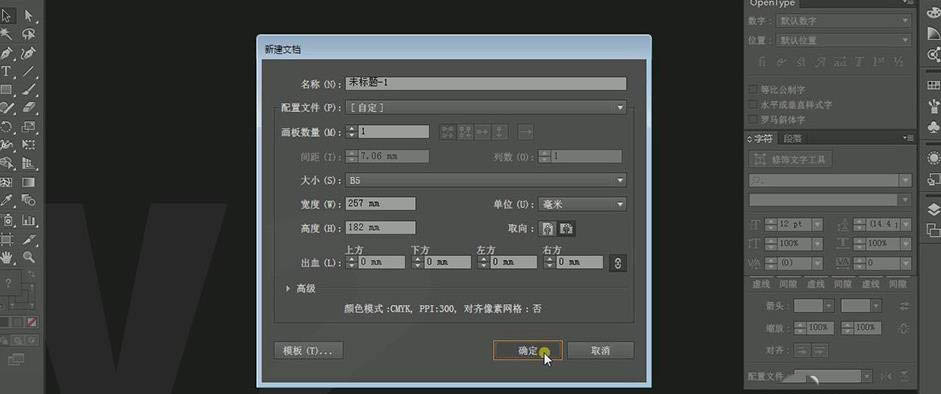Open the OpenType 数字 dropdown
The width and height of the screenshot is (941, 394).
844,21
